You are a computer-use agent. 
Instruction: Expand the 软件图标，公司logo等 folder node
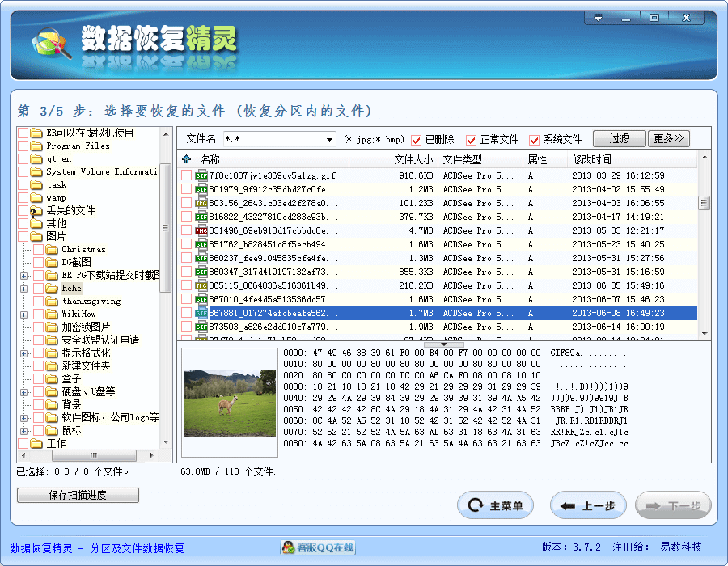tap(23, 419)
